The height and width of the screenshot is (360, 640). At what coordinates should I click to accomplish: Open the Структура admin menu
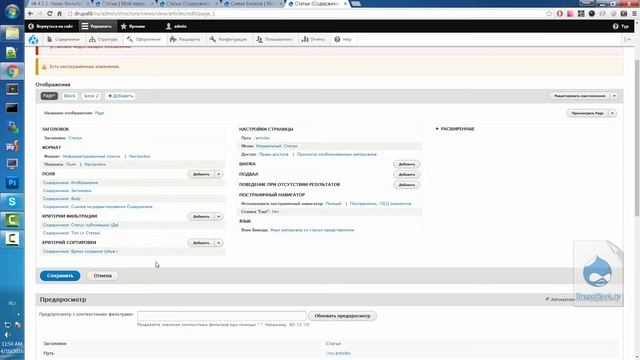103,40
